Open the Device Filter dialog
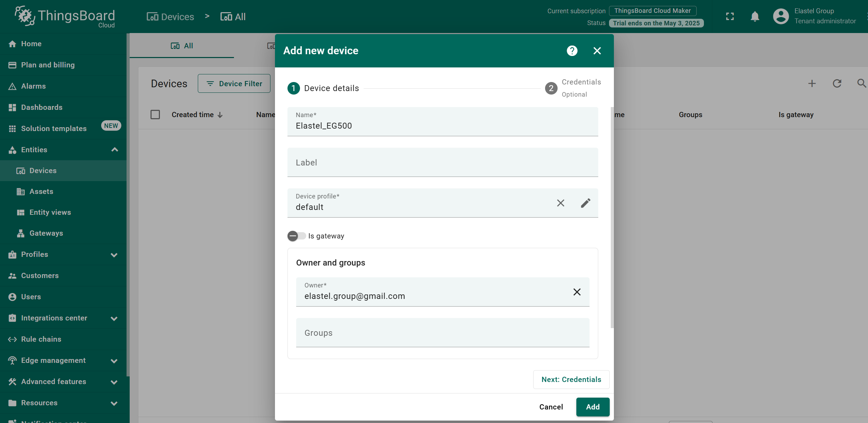This screenshot has width=868, height=423. [x=234, y=83]
